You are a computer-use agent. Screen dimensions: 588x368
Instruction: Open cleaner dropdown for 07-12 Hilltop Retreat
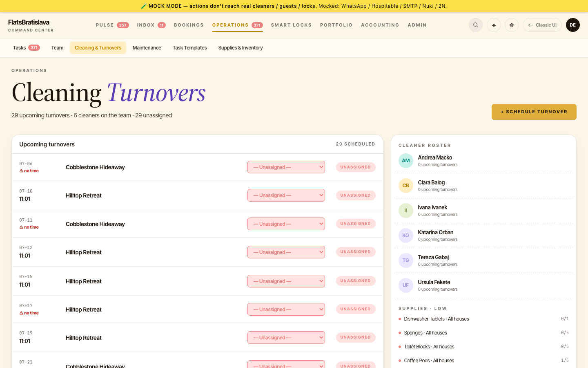(x=286, y=252)
